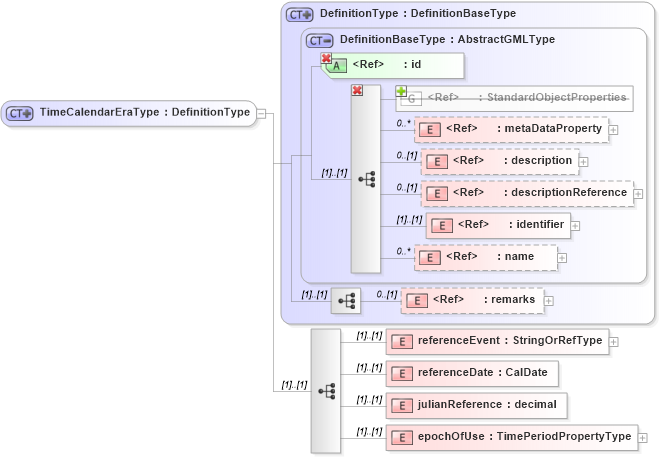
Task: Expand the description element
Action: tap(583, 162)
